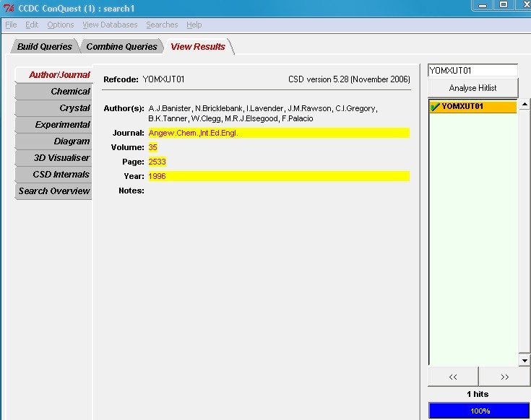Launch the 3D Visualiser tab
Screen dimensions: 531x420
[x=54, y=157]
